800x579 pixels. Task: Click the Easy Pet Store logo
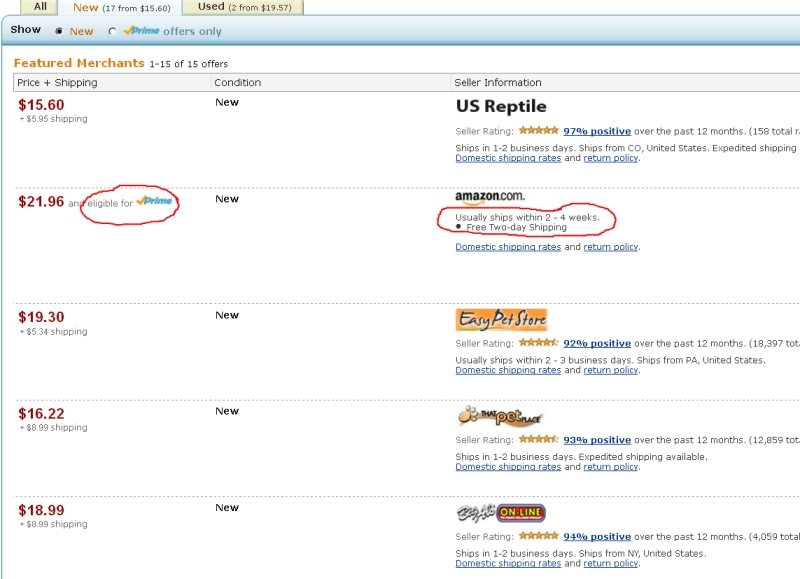pyautogui.click(x=501, y=320)
